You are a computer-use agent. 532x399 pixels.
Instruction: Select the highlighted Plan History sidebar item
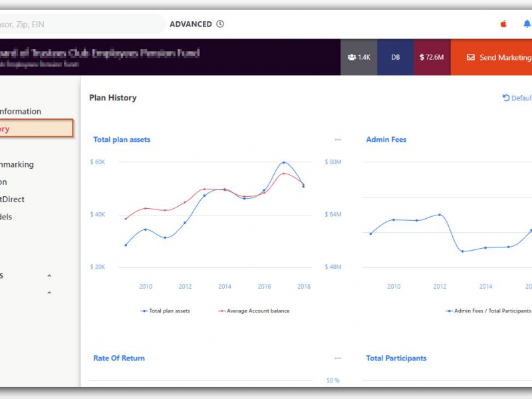pyautogui.click(x=33, y=128)
